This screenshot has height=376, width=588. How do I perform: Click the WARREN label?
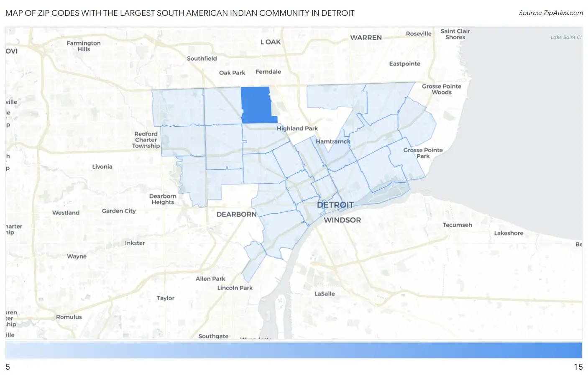[366, 38]
